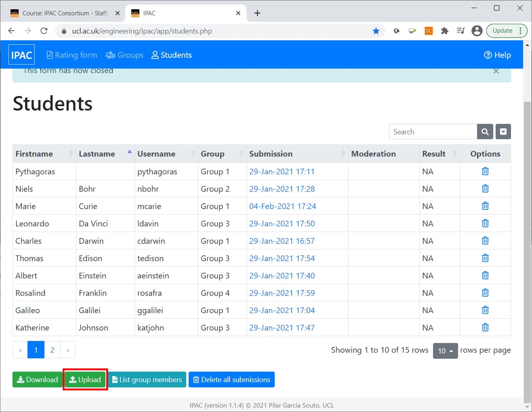Bookmark page with star icon
This screenshot has width=532, height=412.
pos(376,31)
